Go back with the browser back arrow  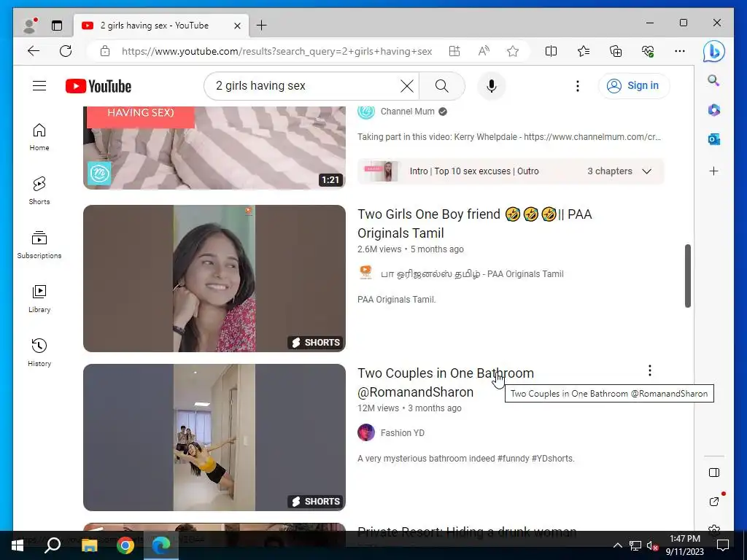pos(34,51)
